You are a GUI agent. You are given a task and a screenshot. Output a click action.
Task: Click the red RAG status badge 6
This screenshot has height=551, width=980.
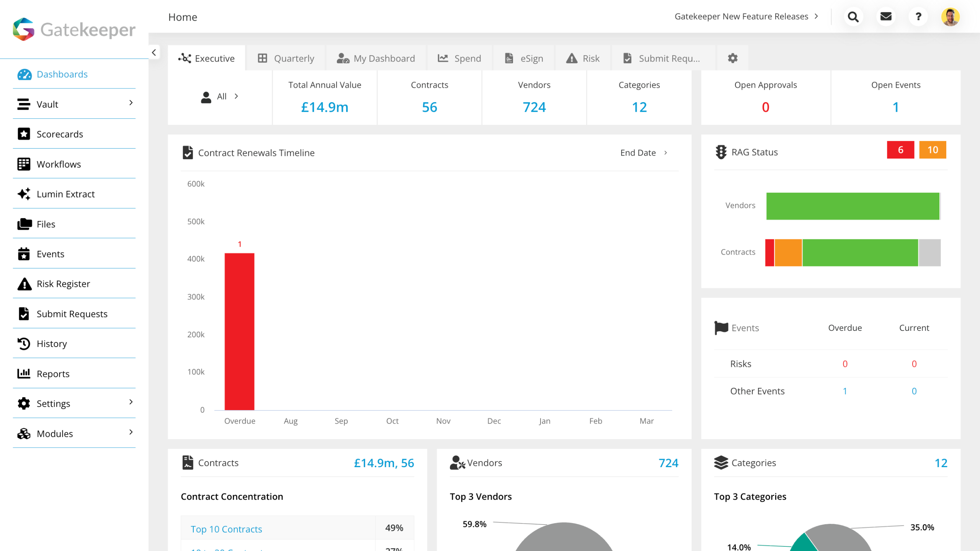coord(900,150)
